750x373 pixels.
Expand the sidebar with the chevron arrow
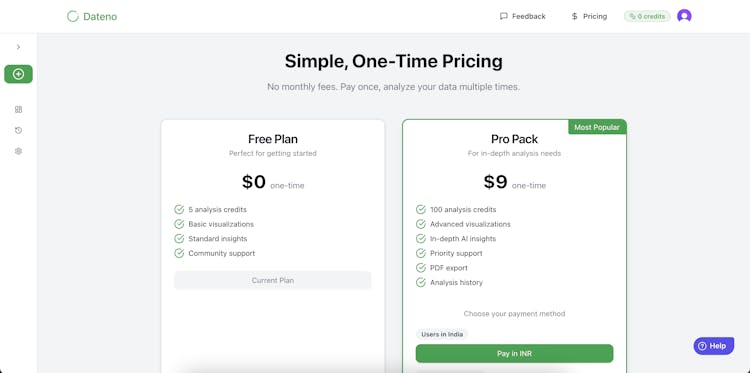[x=18, y=47]
